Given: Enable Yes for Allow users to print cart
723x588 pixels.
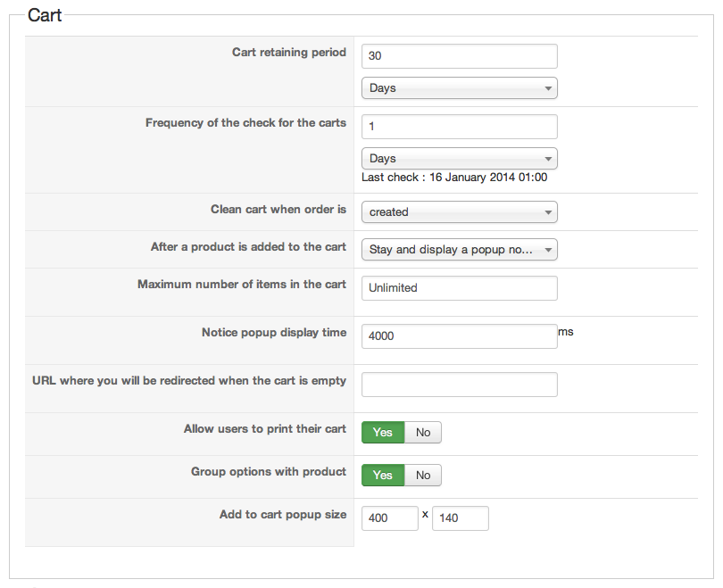Looking at the screenshot, I should point(383,433).
